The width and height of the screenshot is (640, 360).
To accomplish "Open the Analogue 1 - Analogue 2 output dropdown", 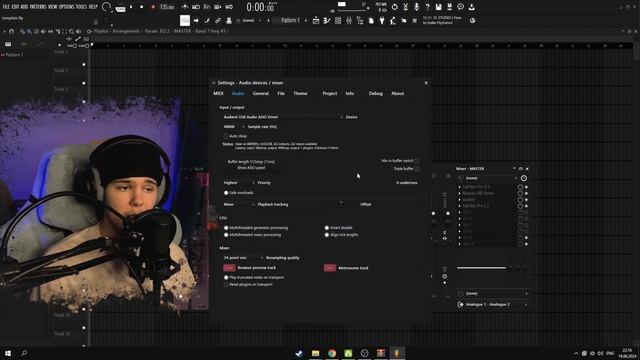I will point(493,304).
